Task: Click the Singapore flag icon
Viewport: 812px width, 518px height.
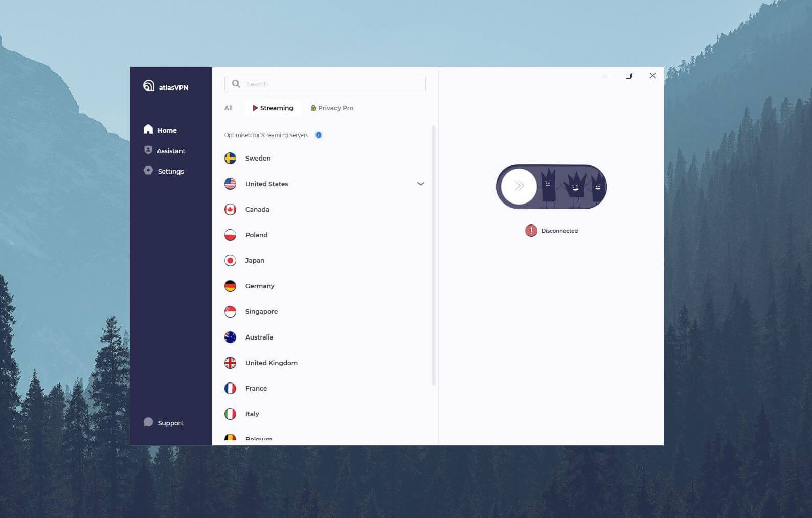Action: point(231,311)
